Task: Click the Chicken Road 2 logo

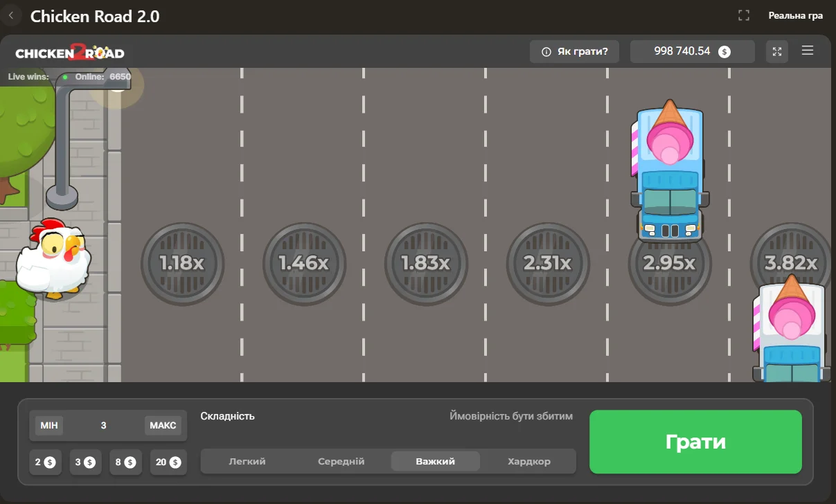Action: pos(69,53)
